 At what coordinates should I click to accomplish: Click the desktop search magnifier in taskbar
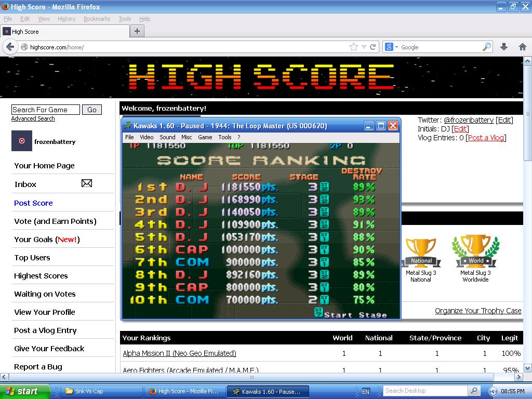474,391
